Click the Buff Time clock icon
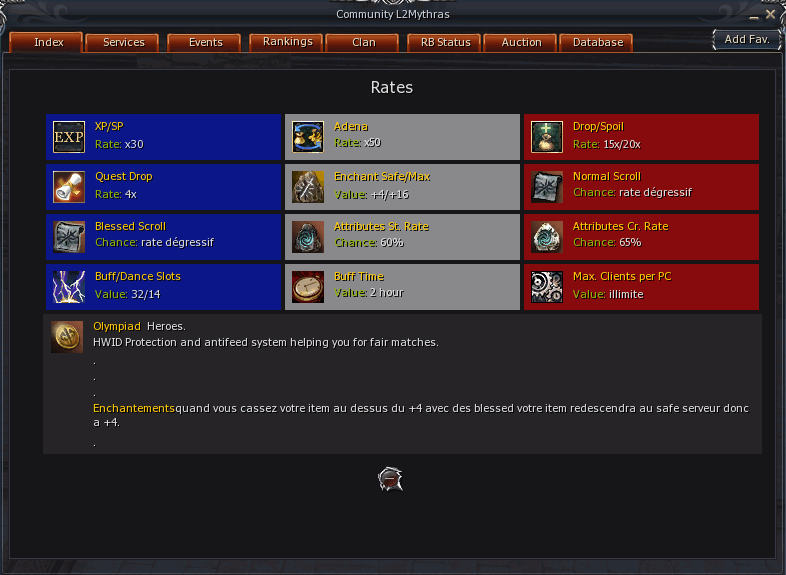This screenshot has height=575, width=786. [x=308, y=287]
